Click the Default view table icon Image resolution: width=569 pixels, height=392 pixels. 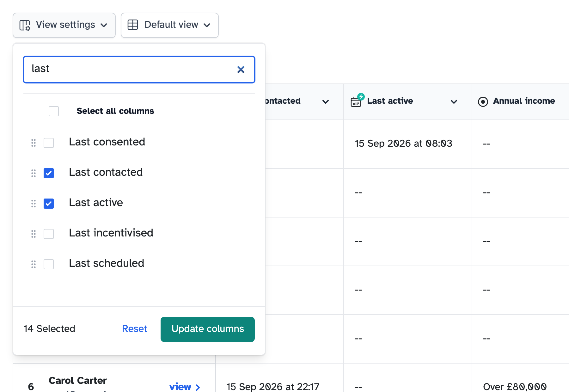(x=133, y=25)
